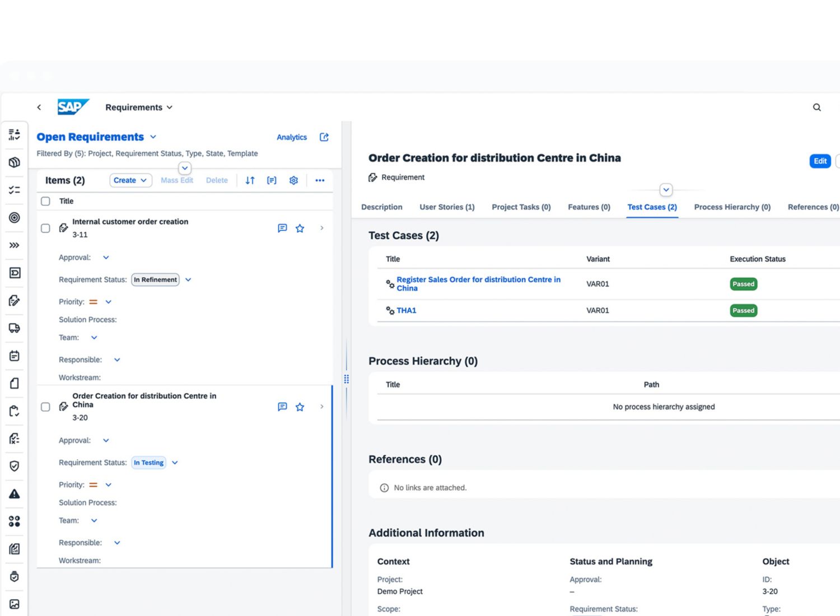The height and width of the screenshot is (616, 840).
Task: Expand the Open Requirements view dropdown
Action: tap(153, 137)
